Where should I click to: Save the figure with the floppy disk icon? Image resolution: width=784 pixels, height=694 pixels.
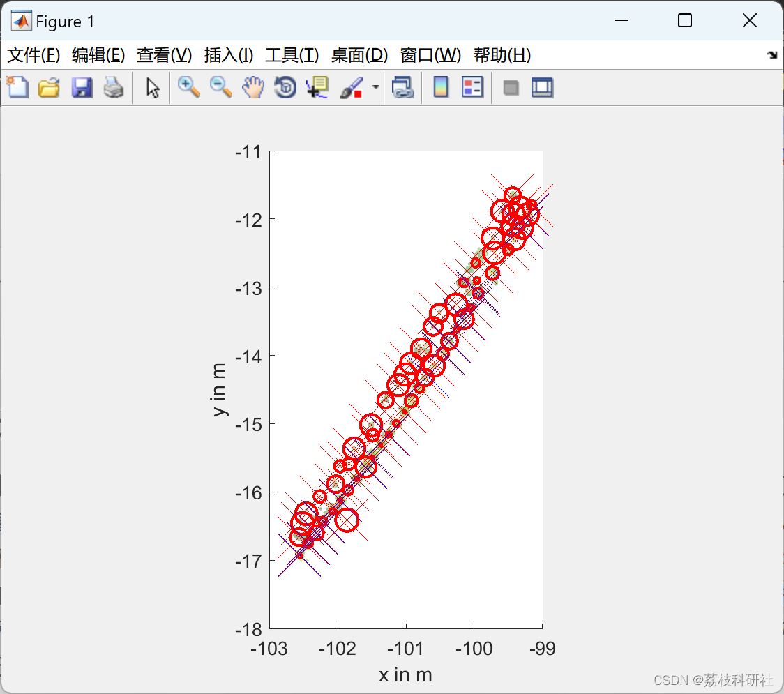82,88
